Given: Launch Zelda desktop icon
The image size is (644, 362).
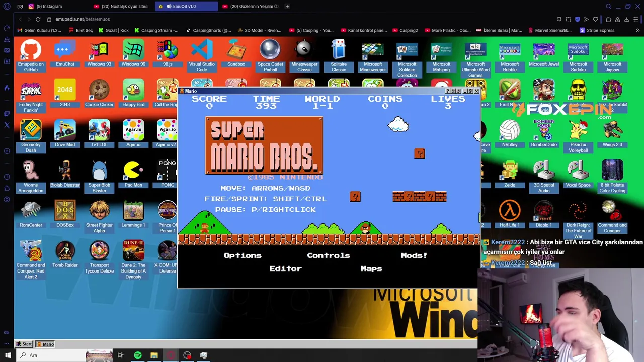Looking at the screenshot, I should point(510,174).
